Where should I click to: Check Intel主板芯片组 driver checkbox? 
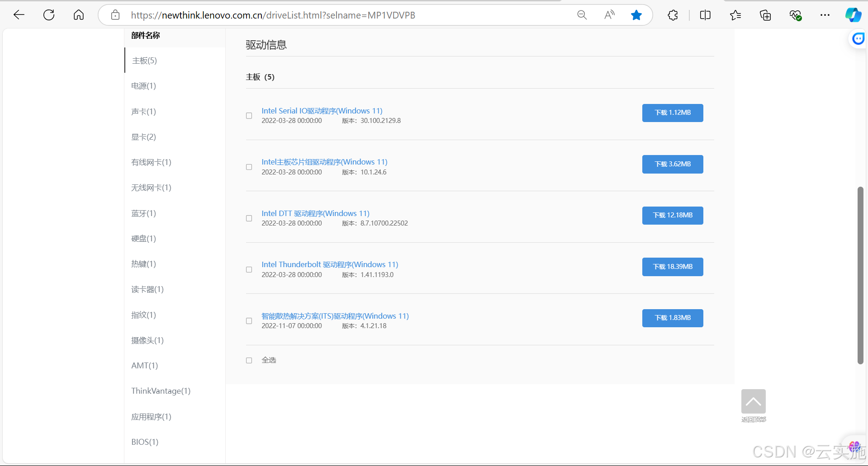pyautogui.click(x=249, y=167)
